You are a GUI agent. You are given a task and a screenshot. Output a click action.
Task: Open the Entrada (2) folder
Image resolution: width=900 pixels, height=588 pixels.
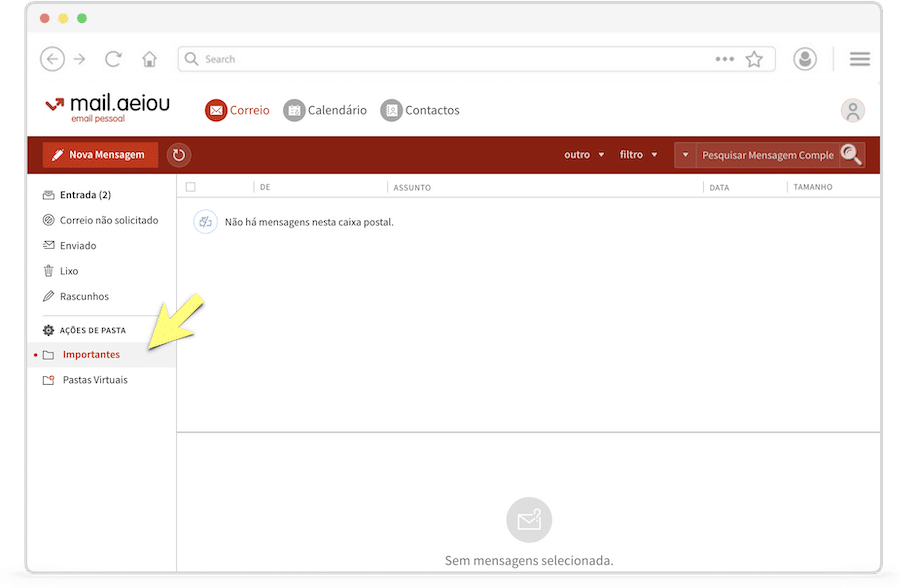(85, 195)
